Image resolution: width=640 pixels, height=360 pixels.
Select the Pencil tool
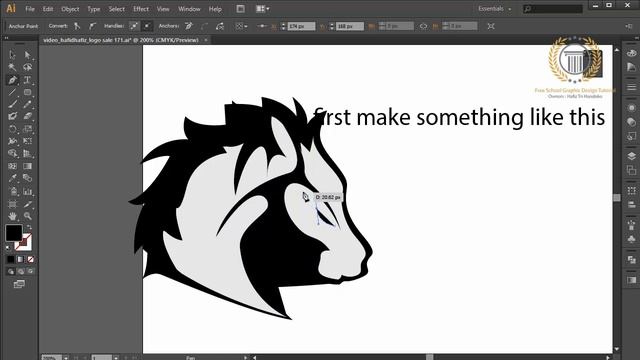coord(27,104)
